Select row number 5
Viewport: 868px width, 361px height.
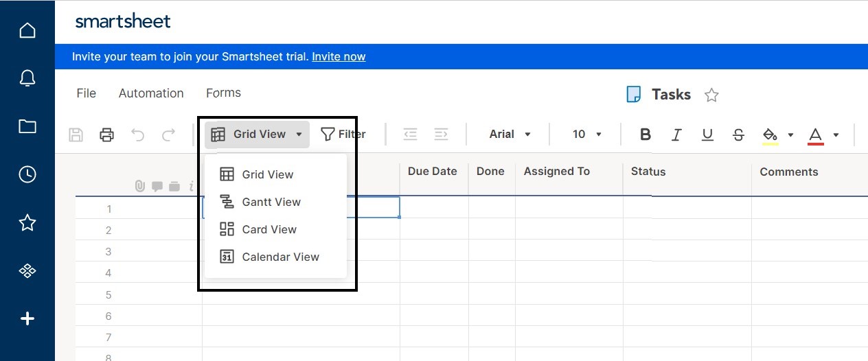point(108,295)
